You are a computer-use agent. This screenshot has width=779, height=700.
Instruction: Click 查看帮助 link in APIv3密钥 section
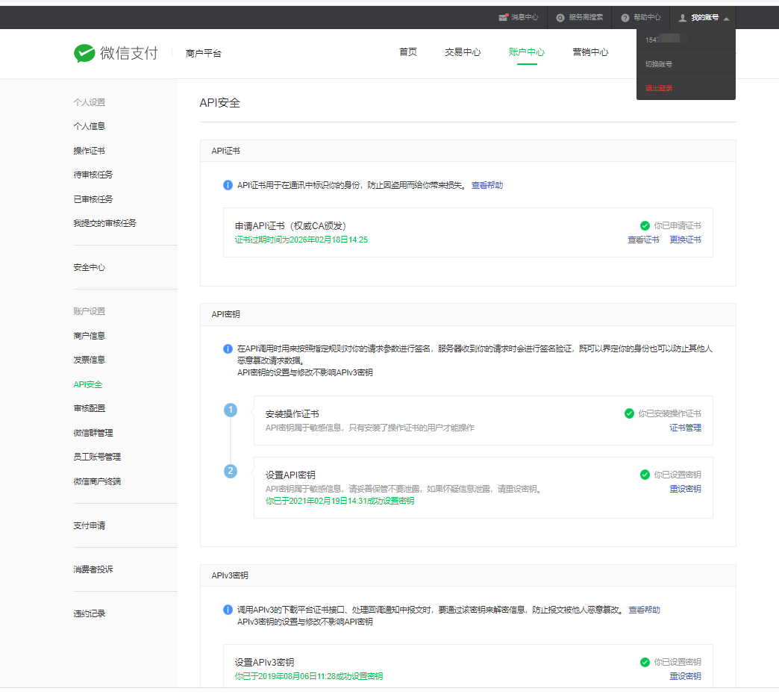[x=645, y=610]
